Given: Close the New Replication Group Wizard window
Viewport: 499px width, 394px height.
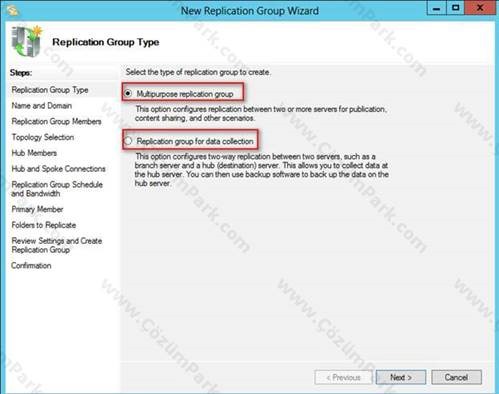Looking at the screenshot, I should click(x=480, y=8).
